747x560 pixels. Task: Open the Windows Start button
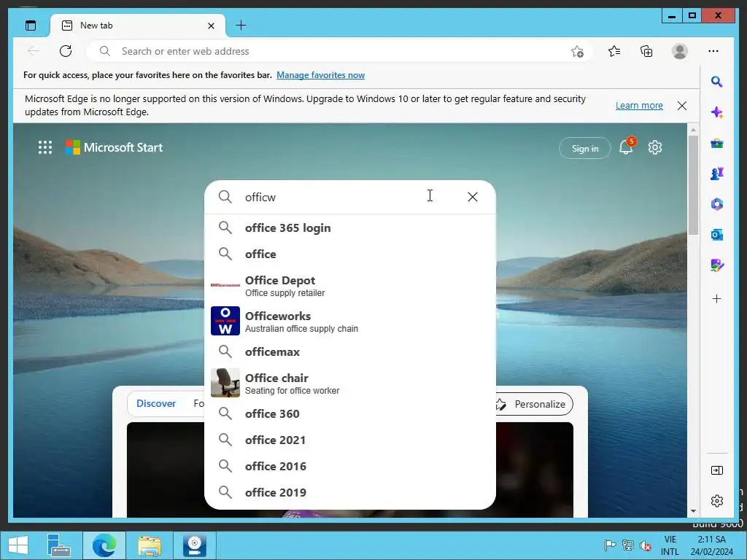[18, 545]
